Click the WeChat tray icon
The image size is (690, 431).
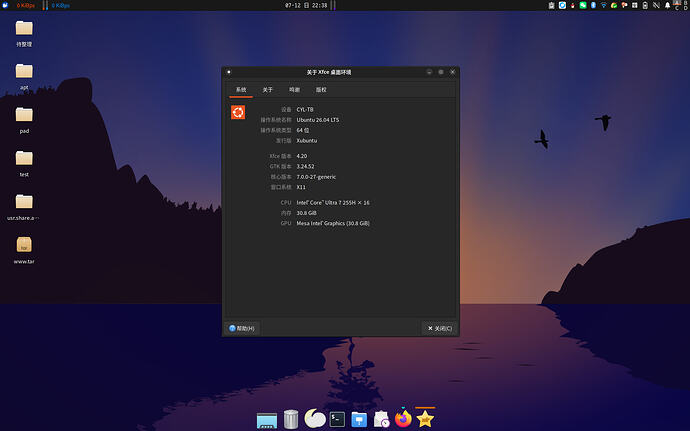coord(583,5)
